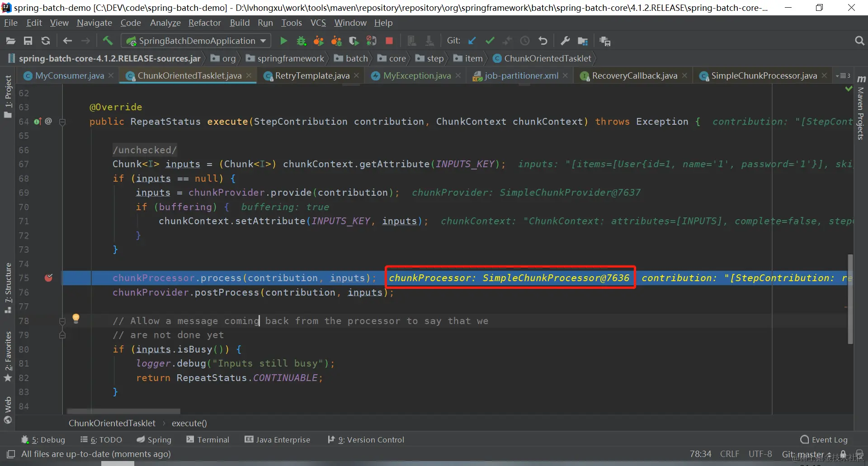
Task: Click the ChunkOrientedTasklet breadcrumb in navigation bar
Action: click(x=542, y=58)
